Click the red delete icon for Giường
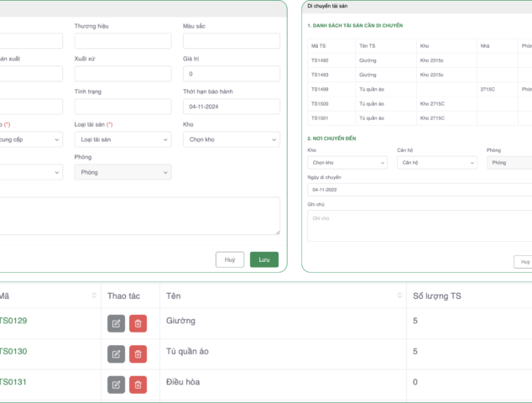The height and width of the screenshot is (403, 532). [x=138, y=322]
